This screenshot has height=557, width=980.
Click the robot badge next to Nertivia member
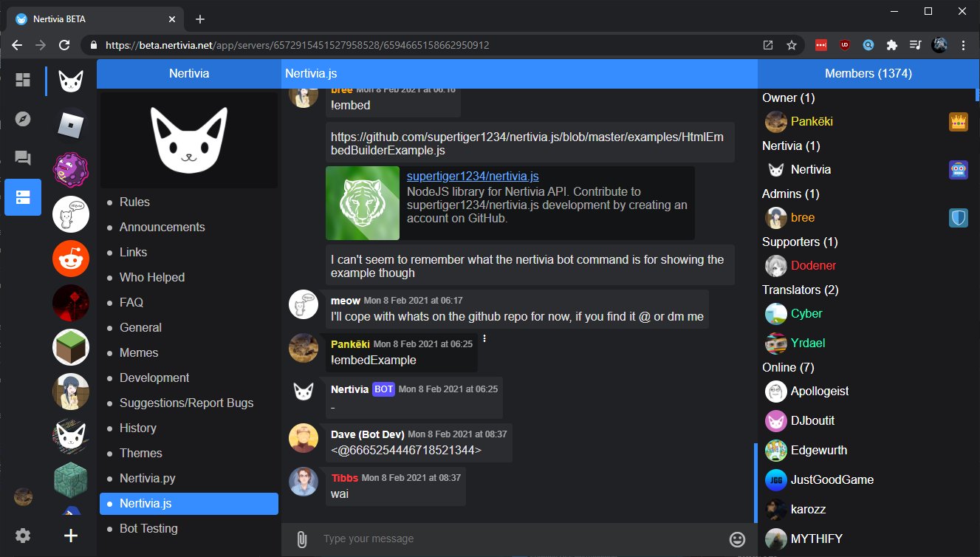[959, 170]
